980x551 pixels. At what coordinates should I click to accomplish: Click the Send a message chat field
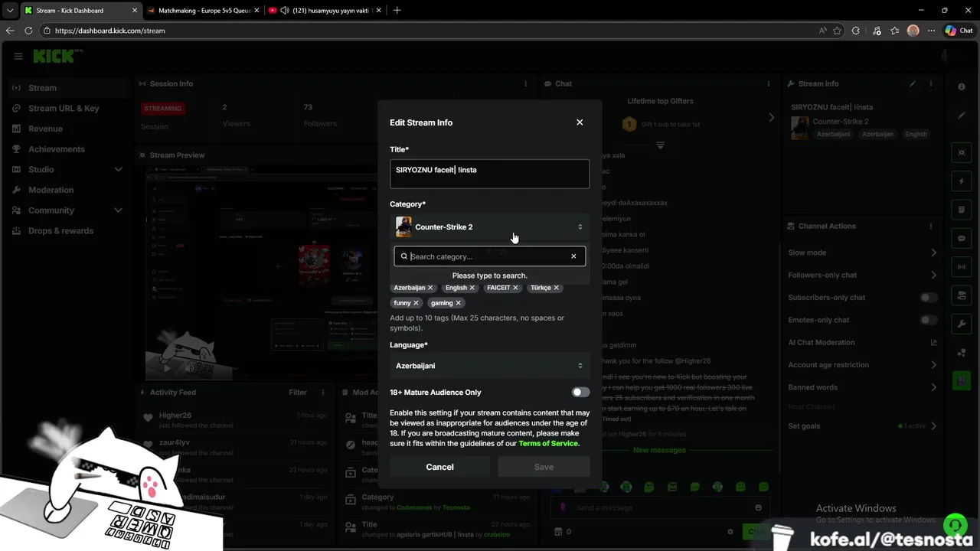point(658,507)
